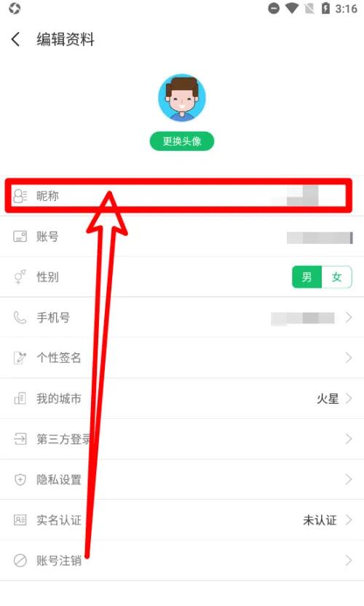Select 男 in the gender toggle

306,277
